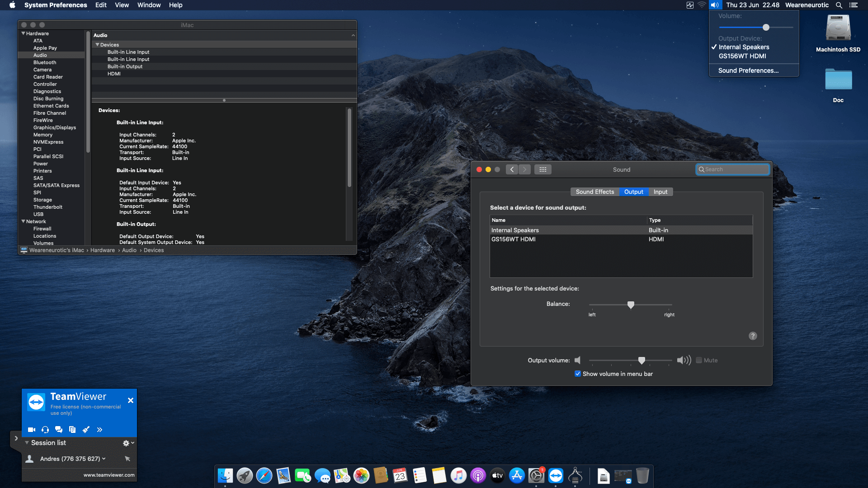Collapse the Devices disclosure triangle
The width and height of the screenshot is (868, 488).
click(x=97, y=45)
